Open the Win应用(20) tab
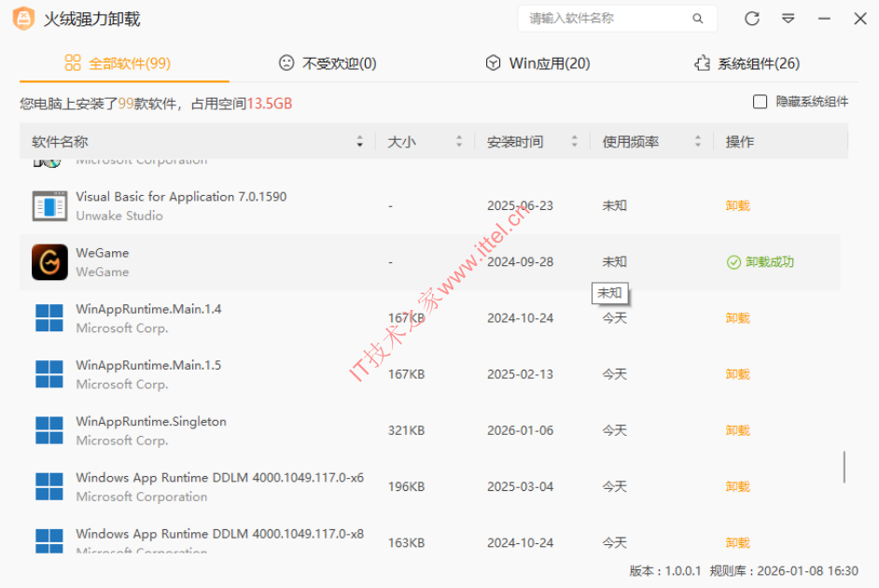The height and width of the screenshot is (588, 879). tap(537, 63)
